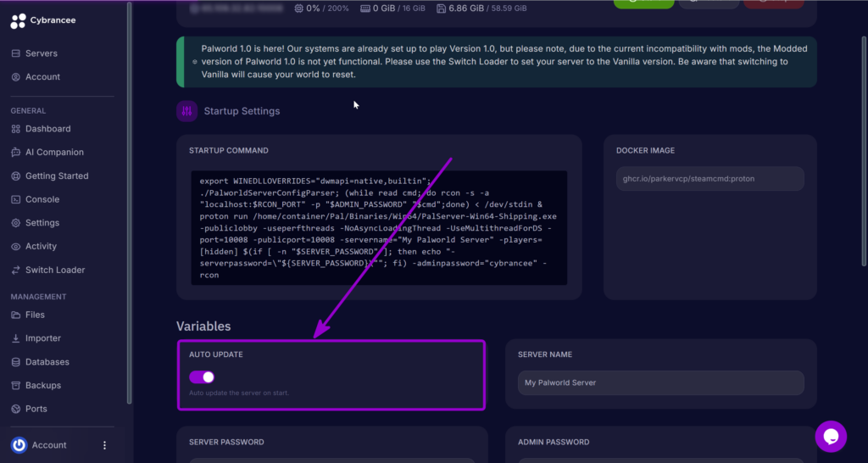Click the Ports globe icon
This screenshot has height=463, width=868.
(15, 409)
